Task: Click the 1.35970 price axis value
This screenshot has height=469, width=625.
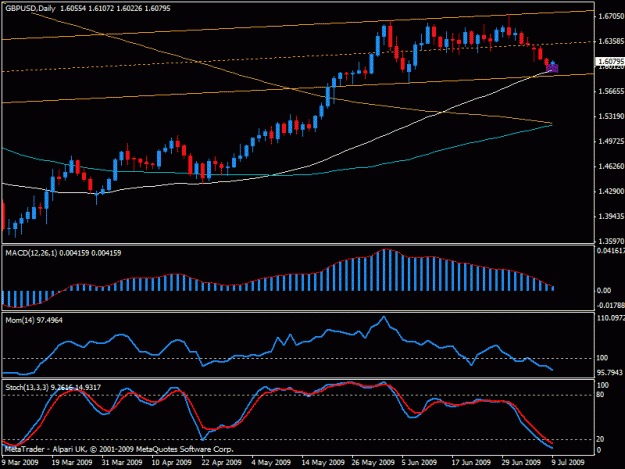Action: click(611, 241)
